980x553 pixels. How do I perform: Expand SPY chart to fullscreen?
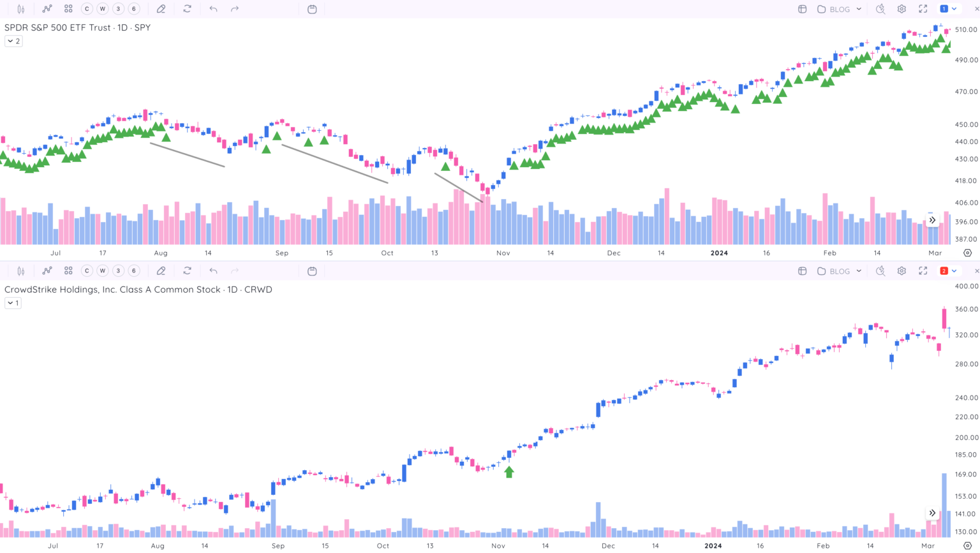pyautogui.click(x=923, y=9)
